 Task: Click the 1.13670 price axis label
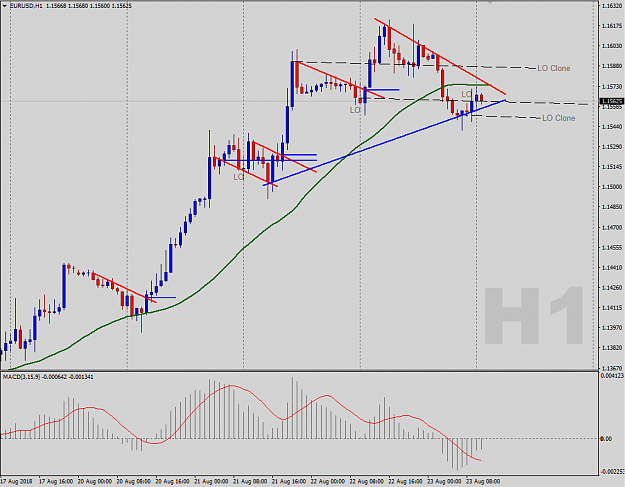[x=612, y=368]
